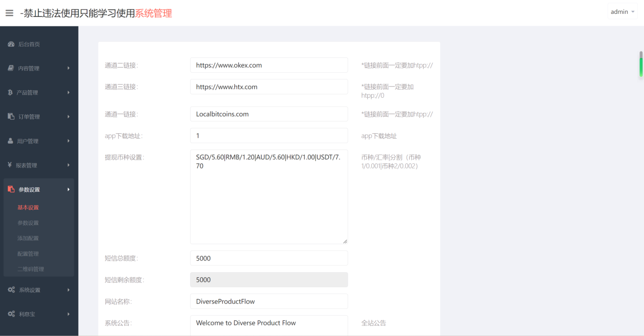Click the hamburger menu icon
This screenshot has width=644, height=336.
pos(10,13)
